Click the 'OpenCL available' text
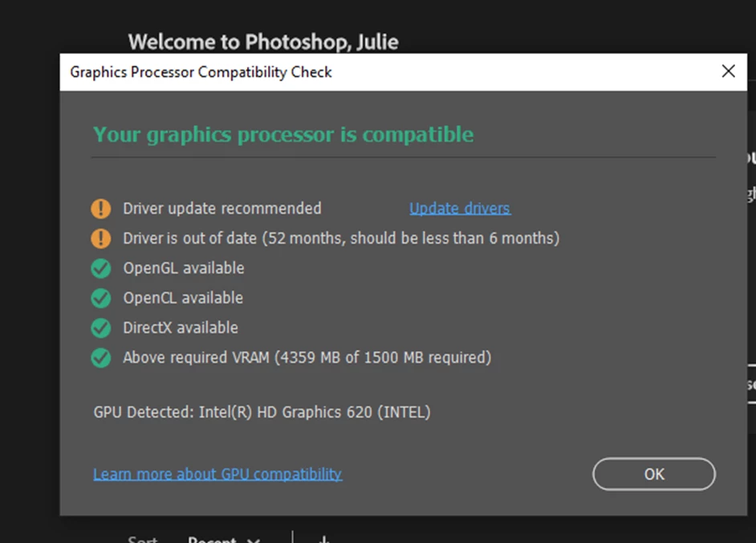The height and width of the screenshot is (543, 756). [x=183, y=298]
